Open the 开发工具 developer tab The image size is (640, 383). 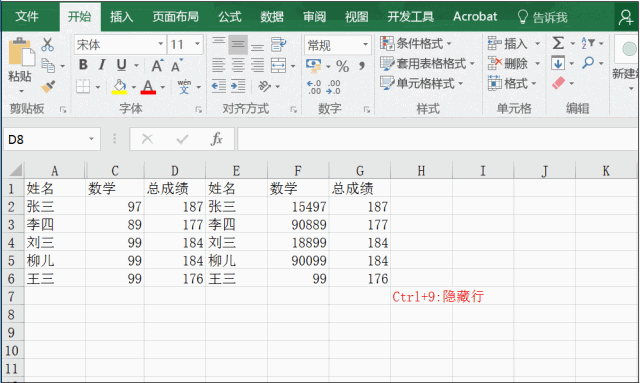click(410, 17)
